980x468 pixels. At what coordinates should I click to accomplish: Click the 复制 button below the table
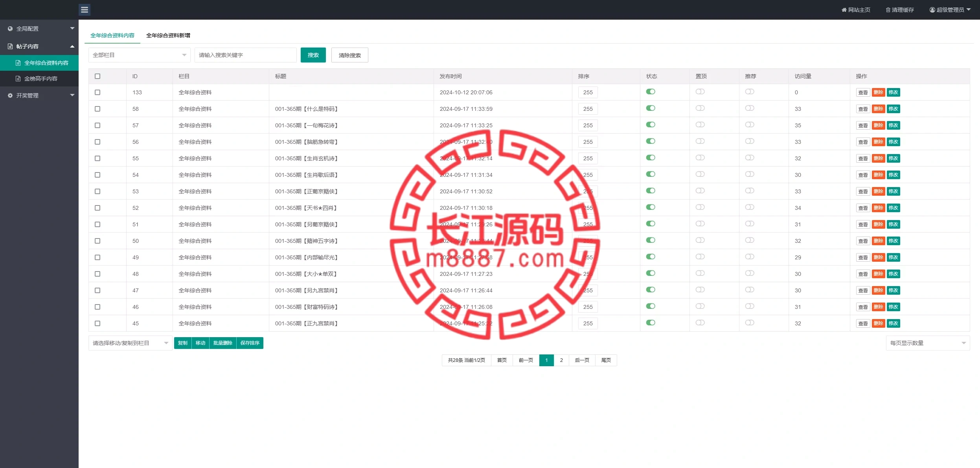[183, 343]
